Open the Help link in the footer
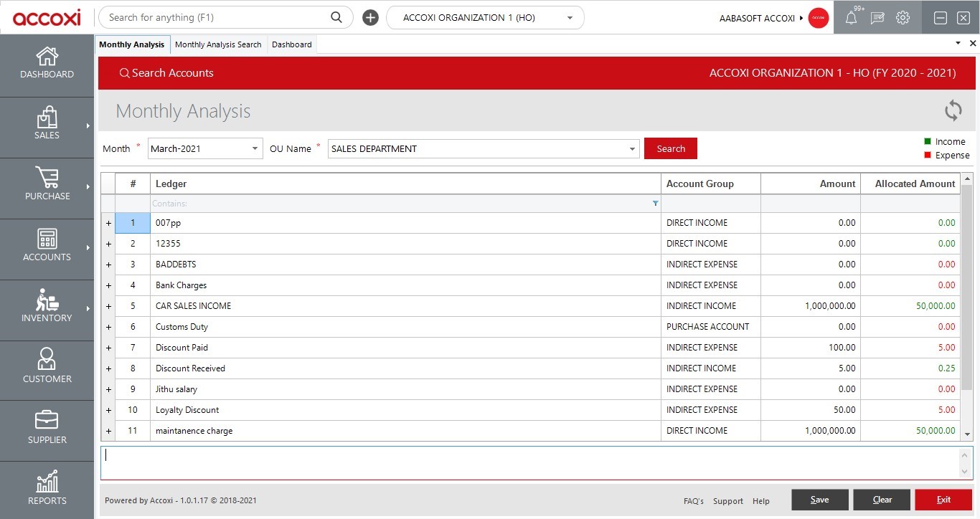Image resolution: width=980 pixels, height=519 pixels. click(761, 501)
